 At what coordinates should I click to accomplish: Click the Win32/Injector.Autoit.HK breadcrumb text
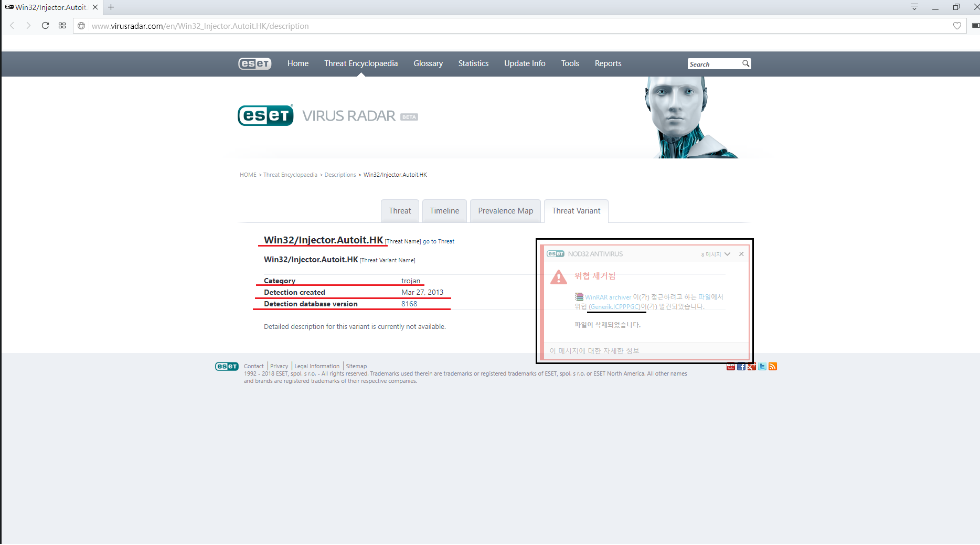click(x=395, y=175)
